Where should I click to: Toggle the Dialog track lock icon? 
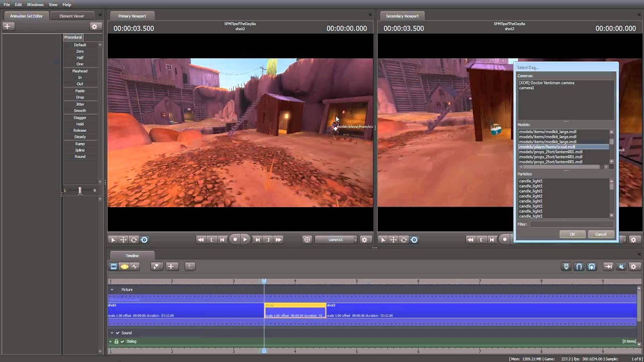pos(116,341)
